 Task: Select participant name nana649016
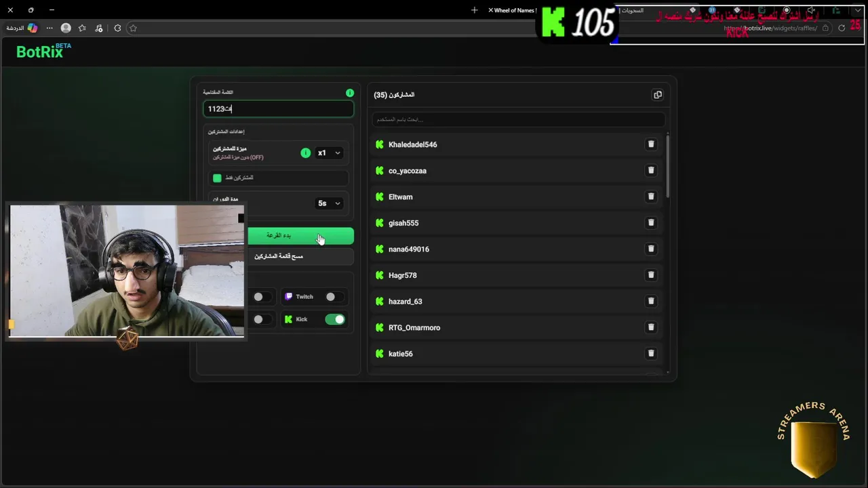pyautogui.click(x=409, y=249)
